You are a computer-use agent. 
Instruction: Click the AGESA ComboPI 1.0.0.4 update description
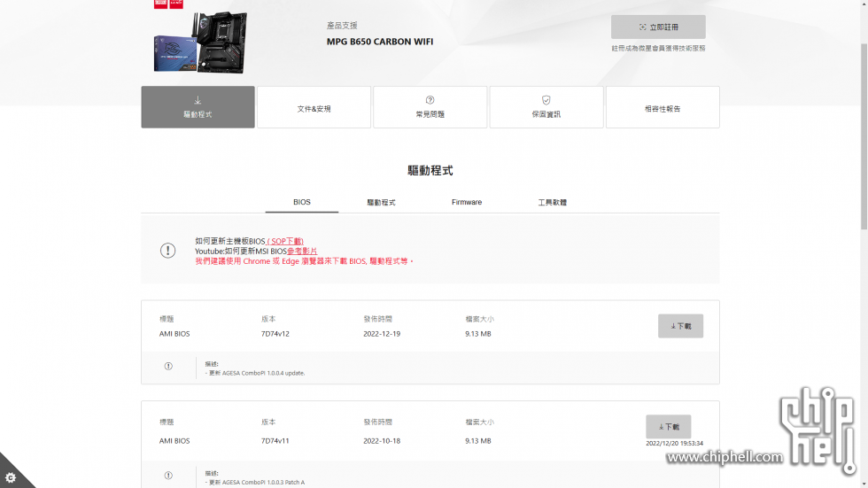tap(255, 373)
